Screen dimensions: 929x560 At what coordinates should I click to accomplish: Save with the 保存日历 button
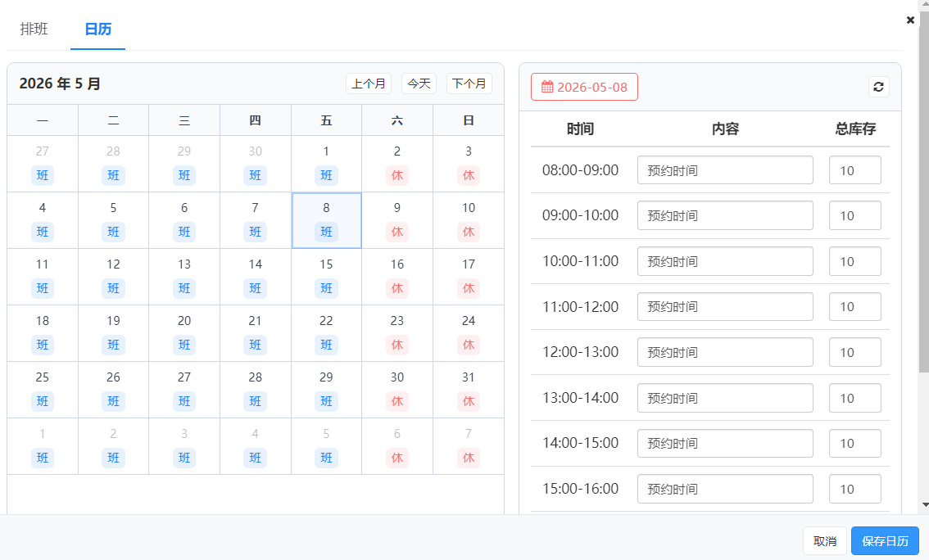(885, 541)
